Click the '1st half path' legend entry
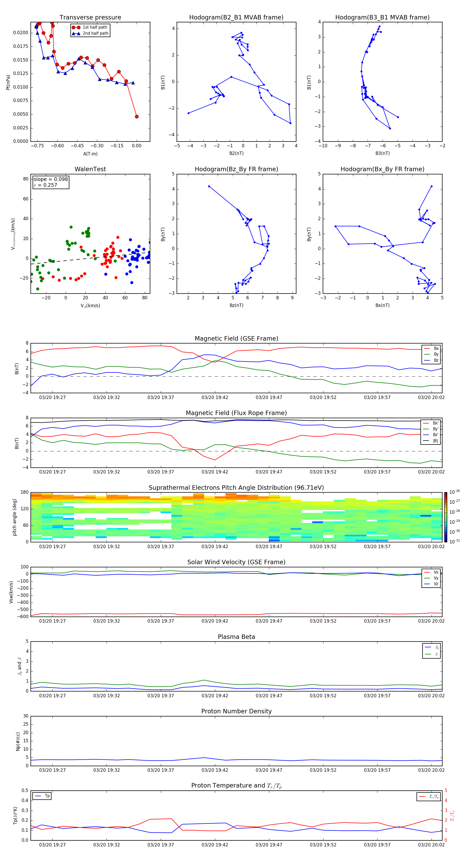The height and width of the screenshot is (868, 473). (90, 27)
